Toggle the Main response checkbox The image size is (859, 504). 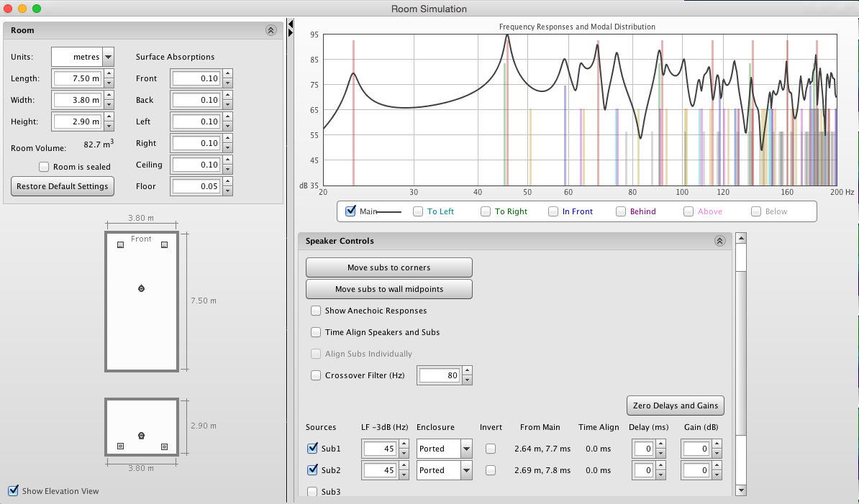(x=351, y=211)
